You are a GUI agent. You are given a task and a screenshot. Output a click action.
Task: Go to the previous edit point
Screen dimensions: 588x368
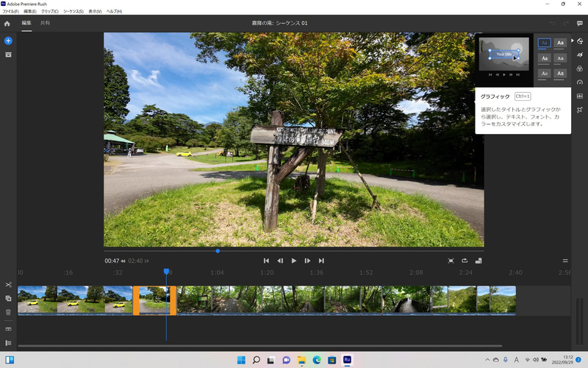coord(266,261)
